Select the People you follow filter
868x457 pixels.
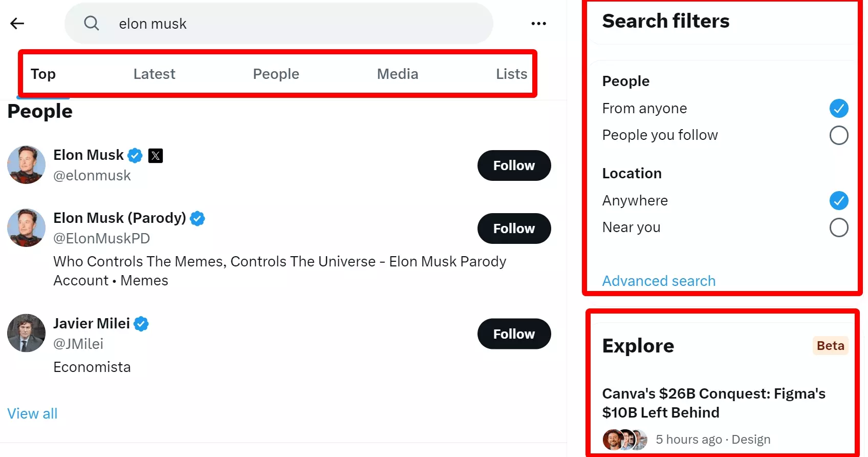839,135
